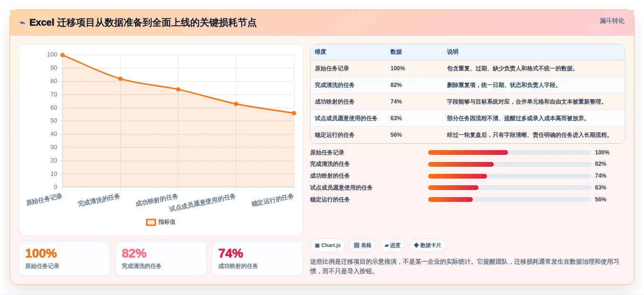Click the footnote paragraph starting 这些比例是
Screen dimensions: 644x295
pyautogui.click(x=465, y=266)
